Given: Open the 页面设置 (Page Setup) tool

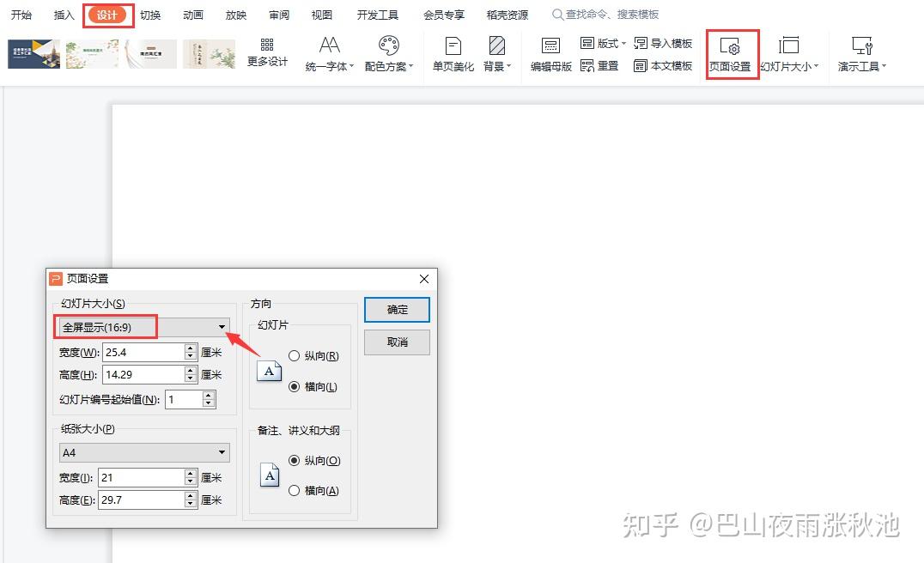Looking at the screenshot, I should click(731, 51).
